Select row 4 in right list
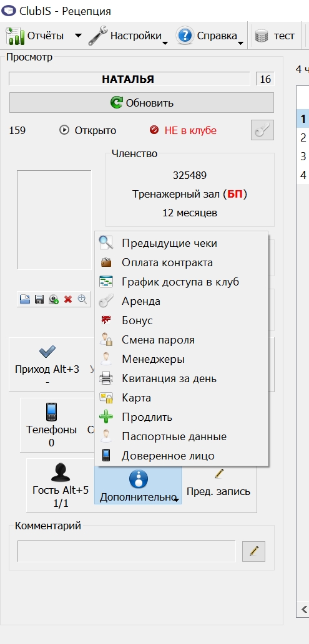Screen dimensions: 309x644 pos(303,175)
